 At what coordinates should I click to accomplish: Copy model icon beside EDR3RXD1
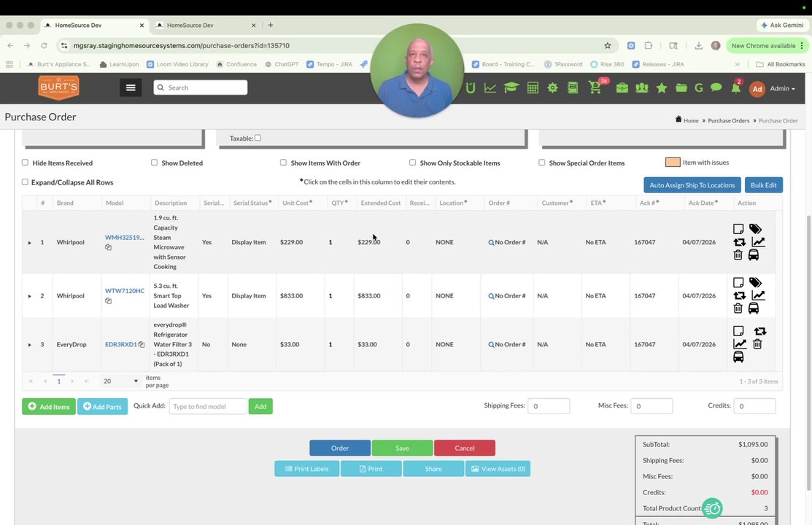(141, 344)
